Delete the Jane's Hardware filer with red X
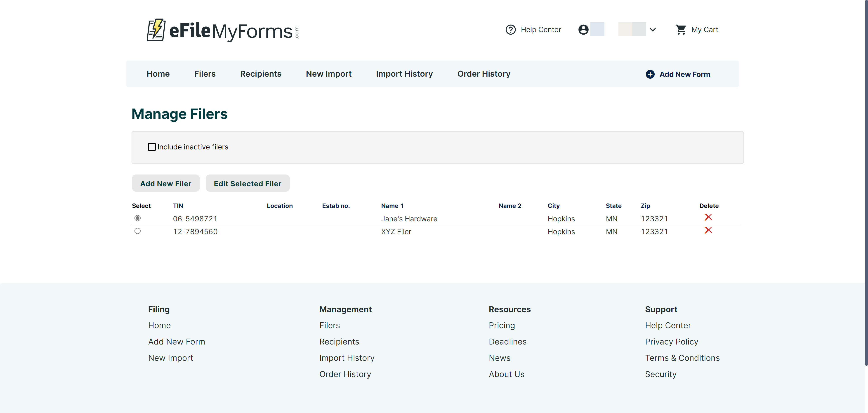 coord(708,217)
